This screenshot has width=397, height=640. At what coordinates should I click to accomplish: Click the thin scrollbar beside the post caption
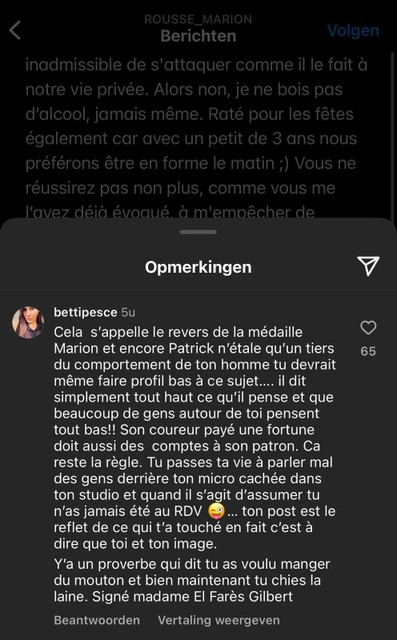(x=393, y=135)
